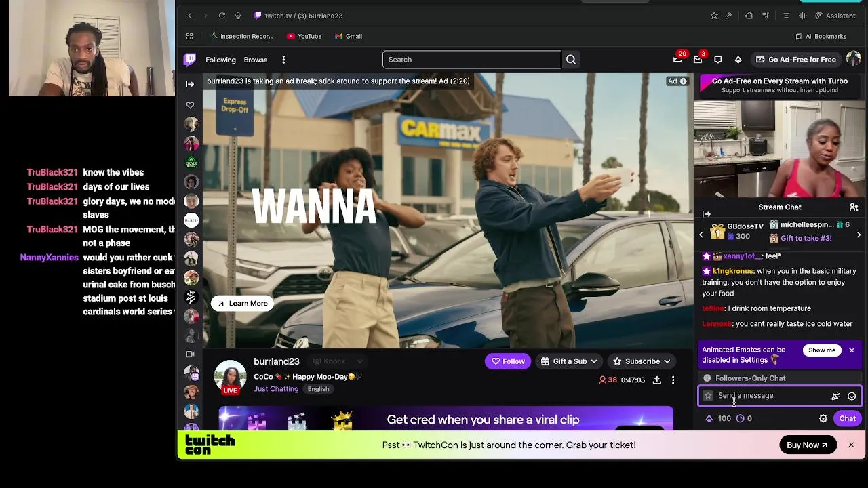
Task: Click k1ngkronus username in chat
Action: 733,271
